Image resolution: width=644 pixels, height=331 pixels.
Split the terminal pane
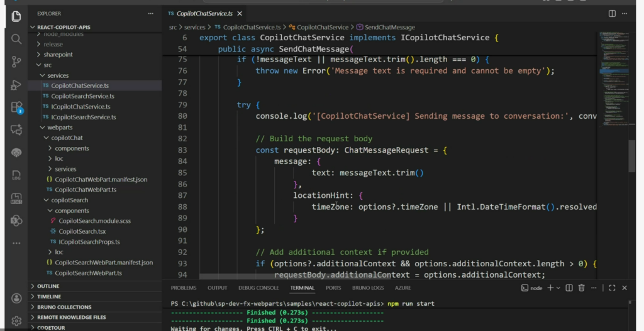569,288
